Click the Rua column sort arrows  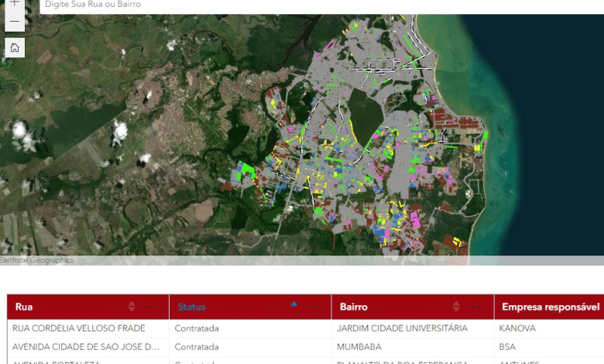click(131, 307)
